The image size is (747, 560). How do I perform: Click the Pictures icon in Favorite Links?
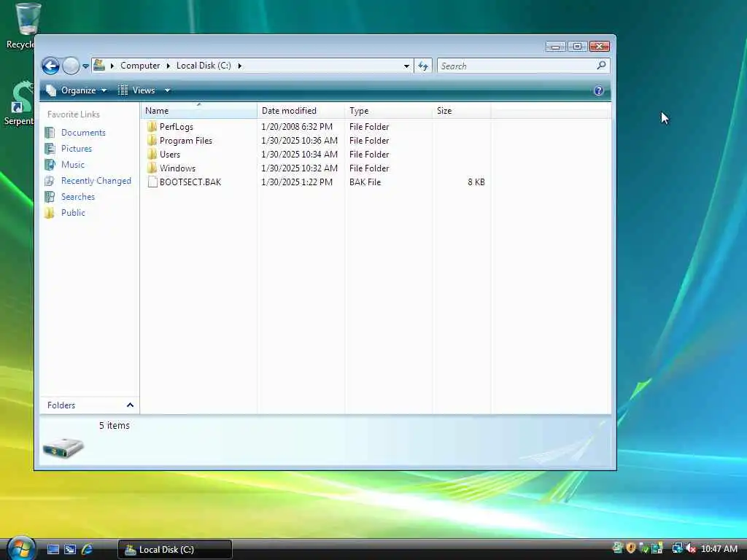click(x=50, y=149)
